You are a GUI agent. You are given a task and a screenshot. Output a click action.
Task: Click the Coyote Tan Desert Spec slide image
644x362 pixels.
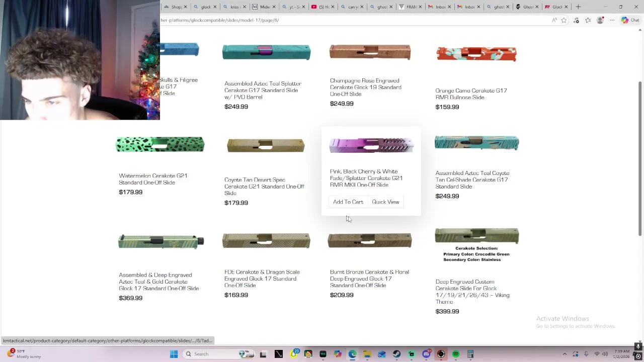(266, 146)
